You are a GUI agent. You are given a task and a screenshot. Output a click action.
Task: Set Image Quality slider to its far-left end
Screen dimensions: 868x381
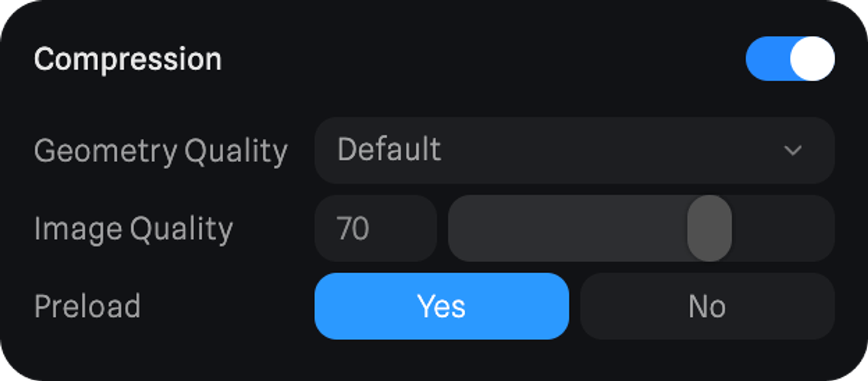454,228
